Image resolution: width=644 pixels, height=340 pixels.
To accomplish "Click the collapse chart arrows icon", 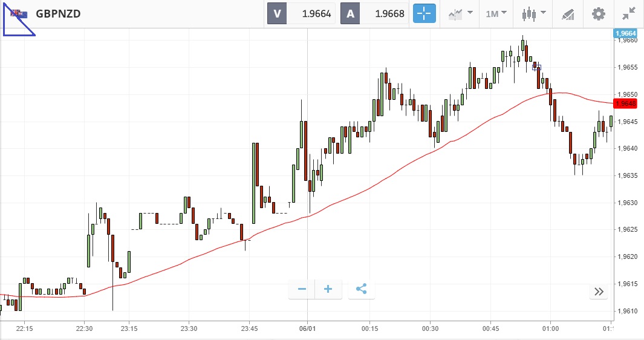I will (x=629, y=13).
